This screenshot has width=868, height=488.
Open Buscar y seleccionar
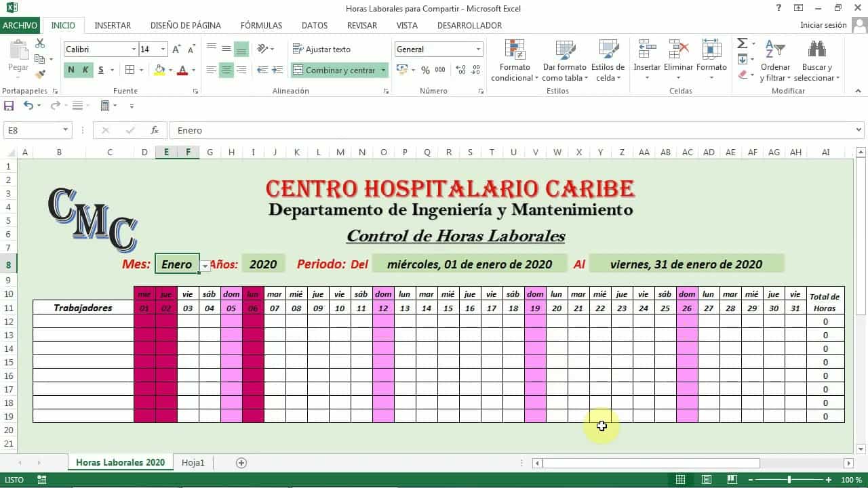coord(817,60)
